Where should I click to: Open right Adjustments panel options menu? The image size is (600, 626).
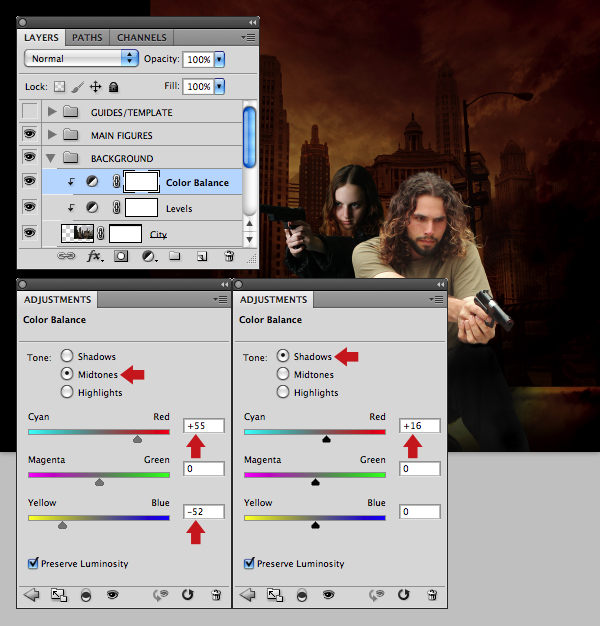point(436,299)
